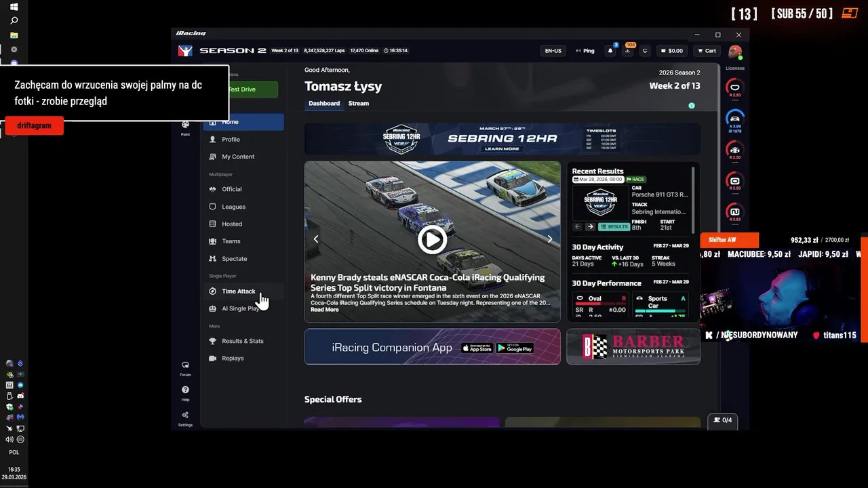Select the Dirt Oval license gauge

coord(734,181)
